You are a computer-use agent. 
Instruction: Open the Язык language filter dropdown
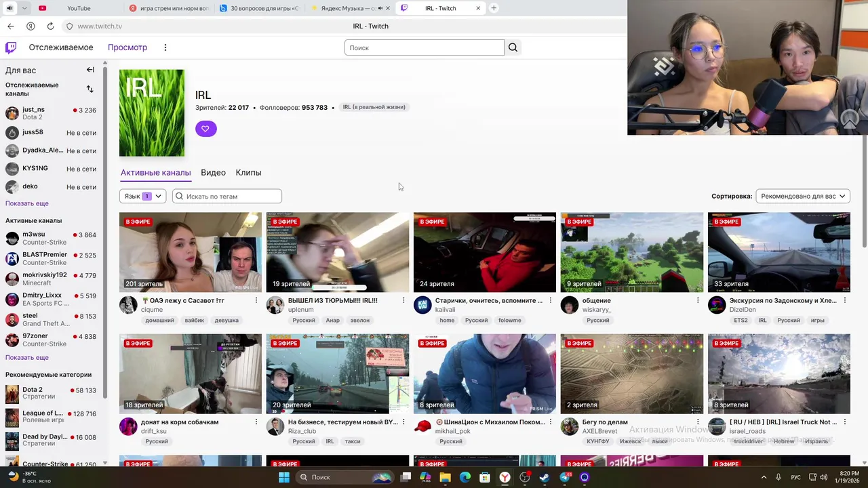point(142,196)
